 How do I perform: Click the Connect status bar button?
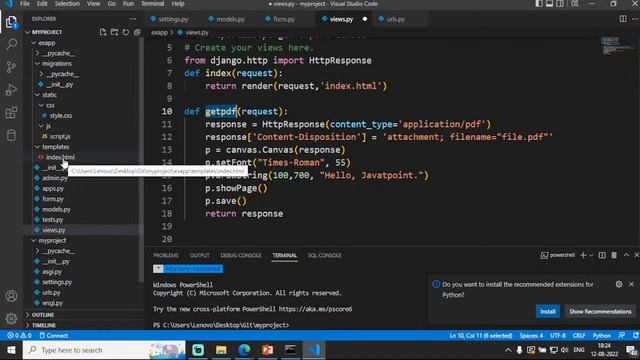tap(53, 336)
